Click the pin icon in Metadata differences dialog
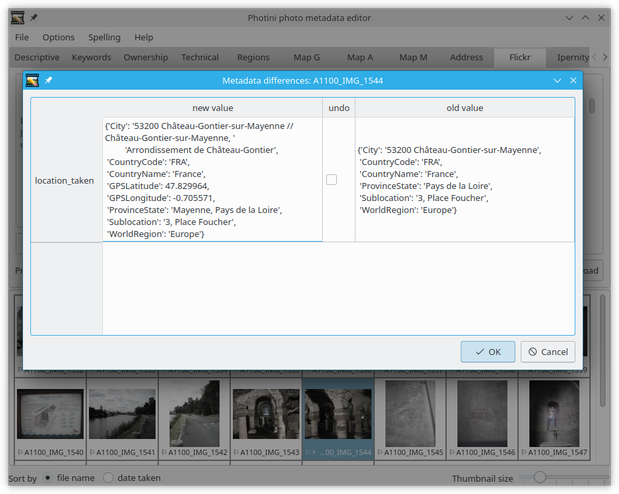This screenshot has height=494, width=619. tap(48, 81)
